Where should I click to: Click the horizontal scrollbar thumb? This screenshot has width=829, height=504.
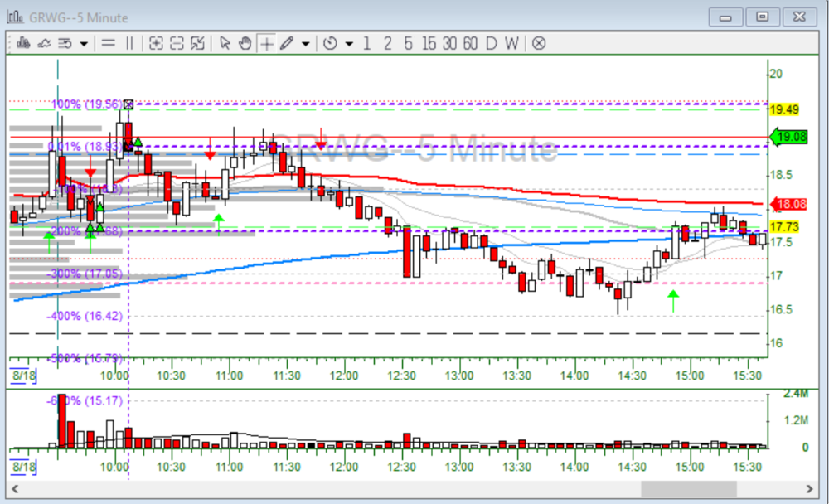tap(675, 489)
